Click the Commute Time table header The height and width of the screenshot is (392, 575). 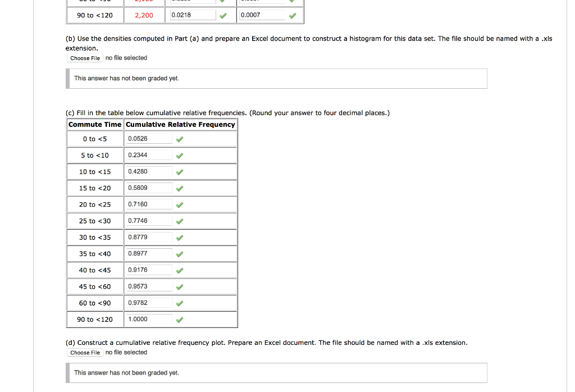(x=94, y=124)
